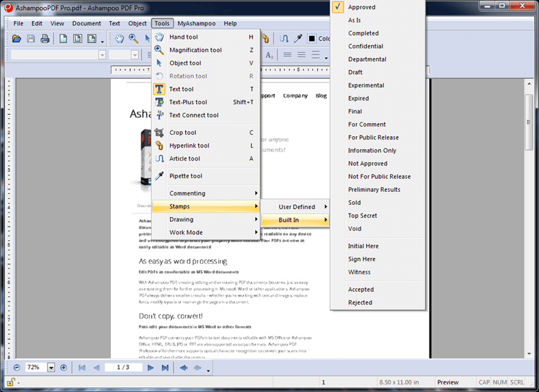
Task: Click the zoom value field 72%
Action: pyautogui.click(x=36, y=367)
